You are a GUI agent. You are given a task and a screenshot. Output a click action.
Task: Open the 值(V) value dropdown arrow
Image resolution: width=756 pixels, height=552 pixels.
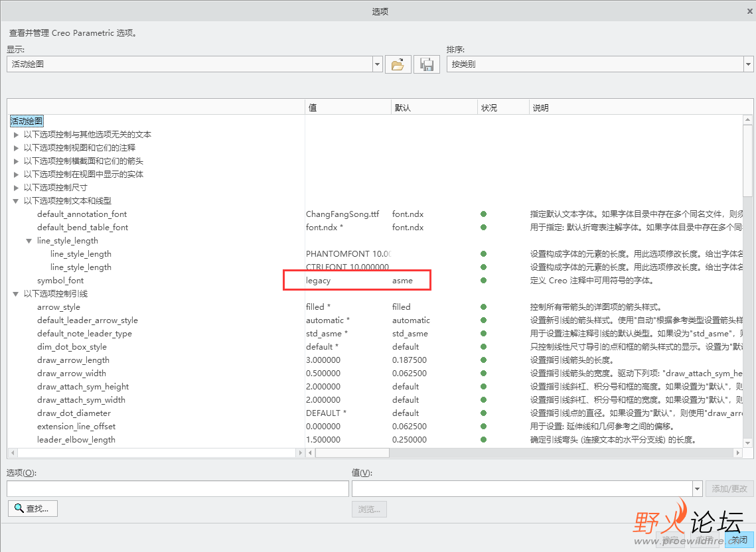pos(697,489)
